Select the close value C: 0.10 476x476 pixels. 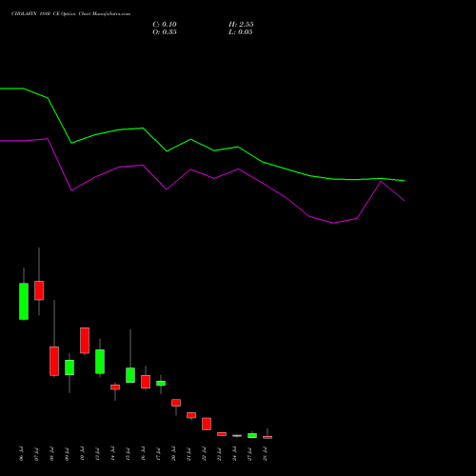coord(165,25)
